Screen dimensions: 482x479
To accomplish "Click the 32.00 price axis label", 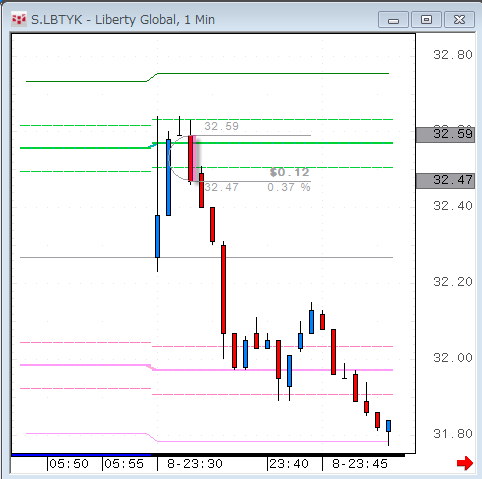I will point(453,358).
